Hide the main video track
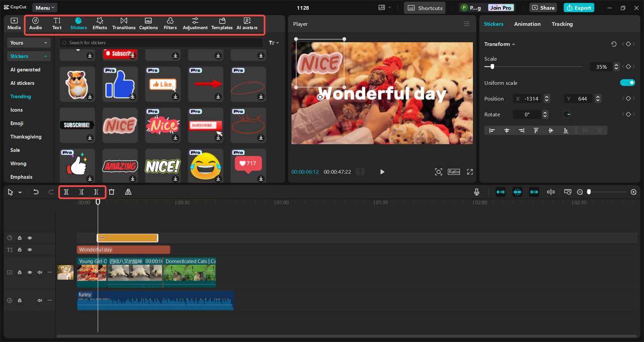644x342 pixels. click(x=30, y=273)
